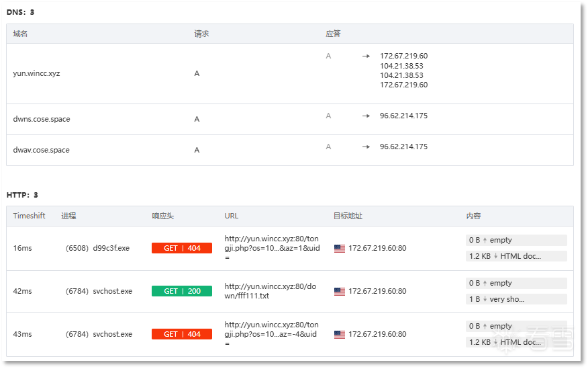The image size is (588, 369).
Task: Open the down/fff111.txt URL
Action: pos(271,291)
